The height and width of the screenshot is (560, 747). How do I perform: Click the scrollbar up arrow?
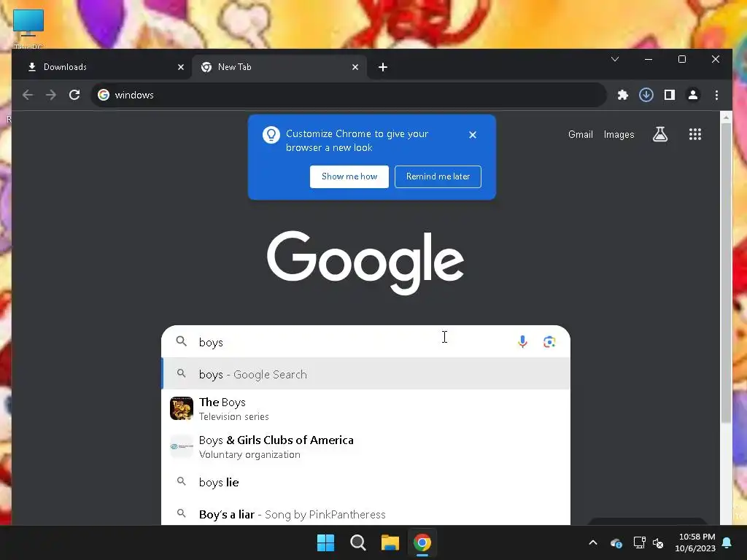pyautogui.click(x=726, y=117)
